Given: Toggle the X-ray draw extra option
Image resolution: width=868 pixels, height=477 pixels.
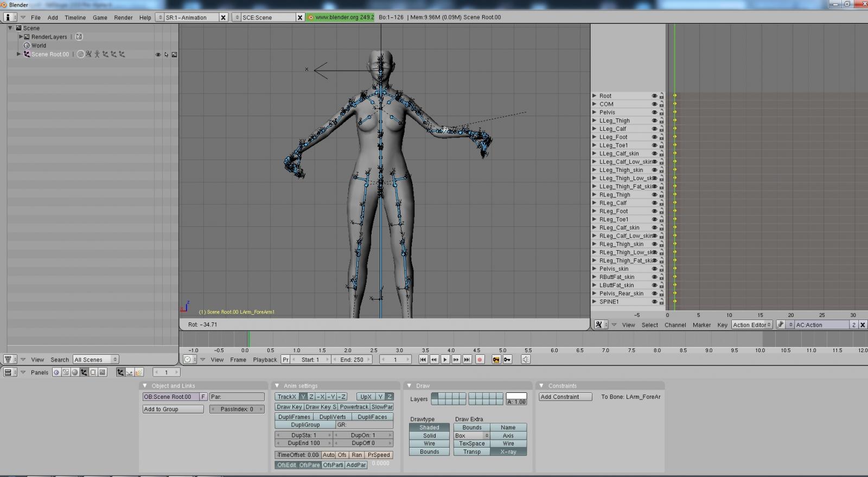Looking at the screenshot, I should click(508, 451).
